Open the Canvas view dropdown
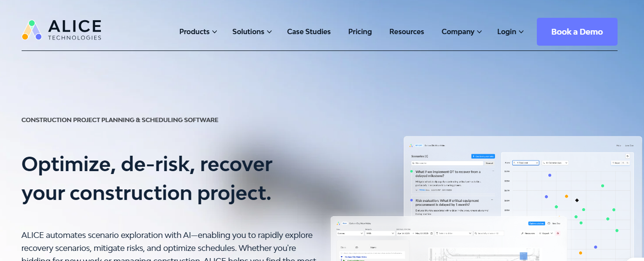Viewport: 644px width, 261px height. pos(350,233)
